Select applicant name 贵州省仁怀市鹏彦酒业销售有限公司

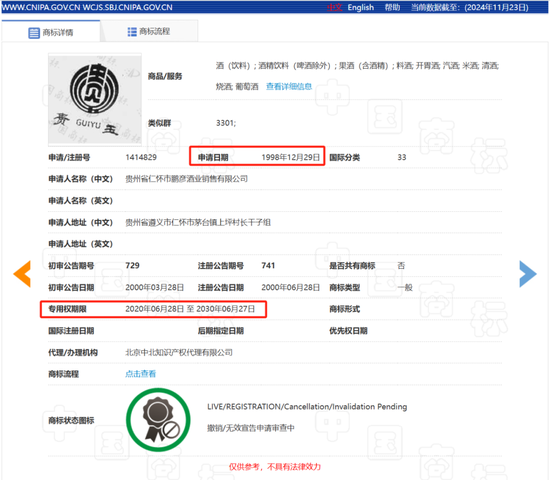pos(186,179)
